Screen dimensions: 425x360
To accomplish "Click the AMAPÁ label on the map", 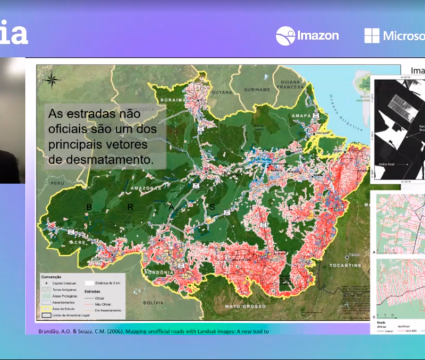I will click(301, 116).
